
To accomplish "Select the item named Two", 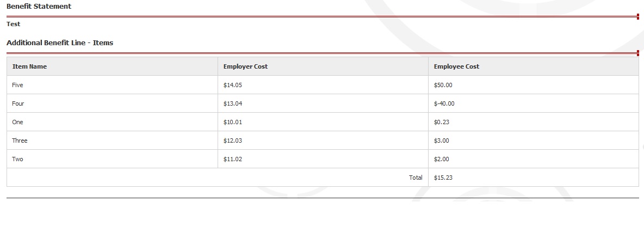I will click(17, 159).
